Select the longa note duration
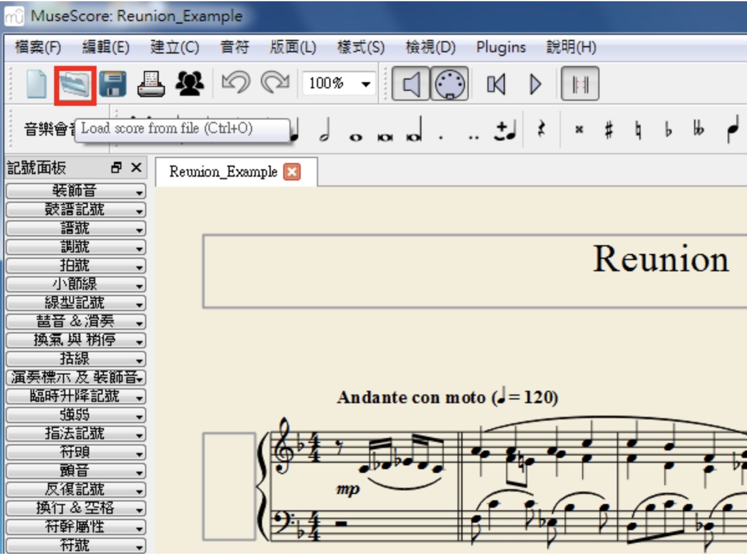 [x=415, y=131]
